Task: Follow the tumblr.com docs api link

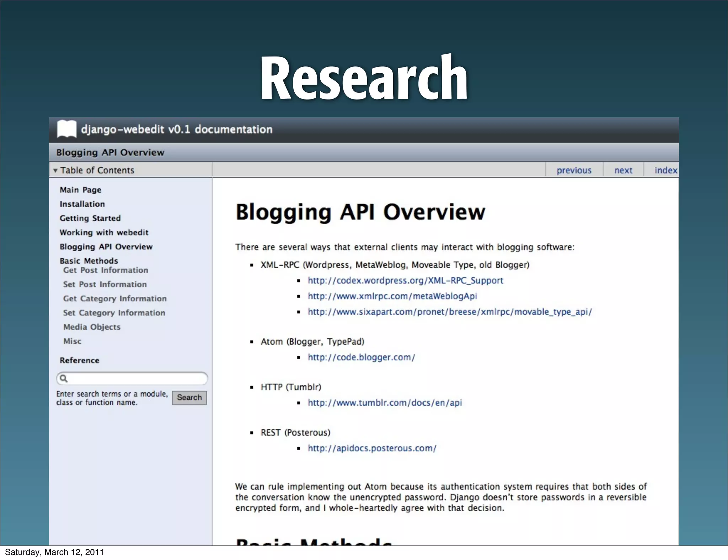Action: [x=385, y=403]
